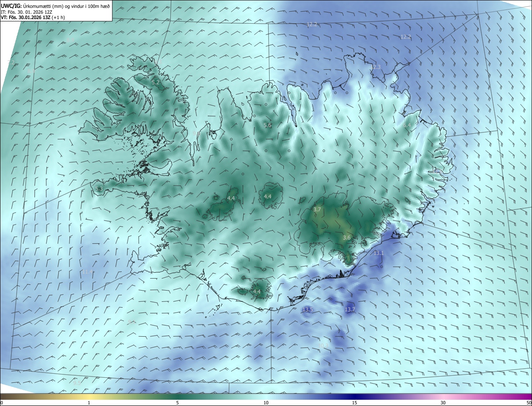This screenshot has width=532, height=406.
Task: Click the 9.5 value in the far southwest
Action: tap(77, 382)
